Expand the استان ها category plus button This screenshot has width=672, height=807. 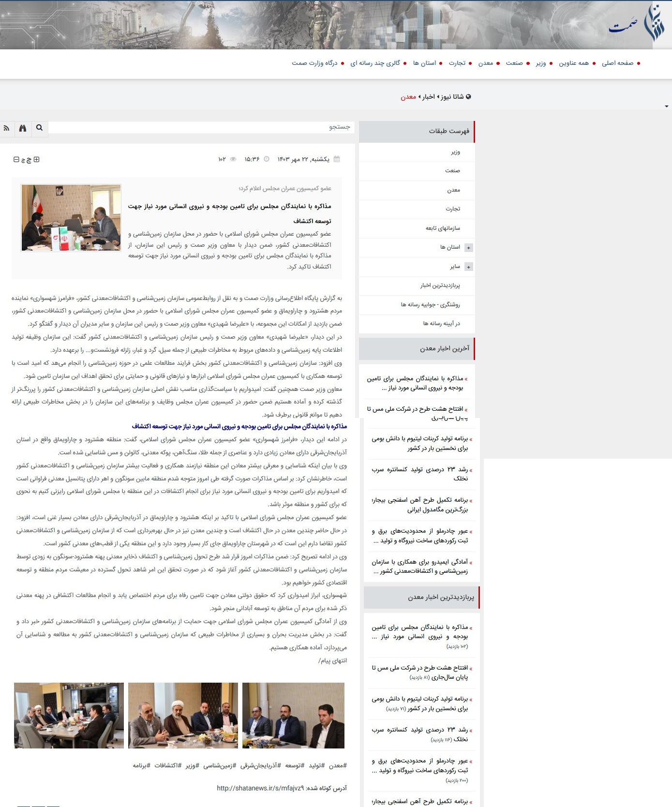tap(468, 248)
